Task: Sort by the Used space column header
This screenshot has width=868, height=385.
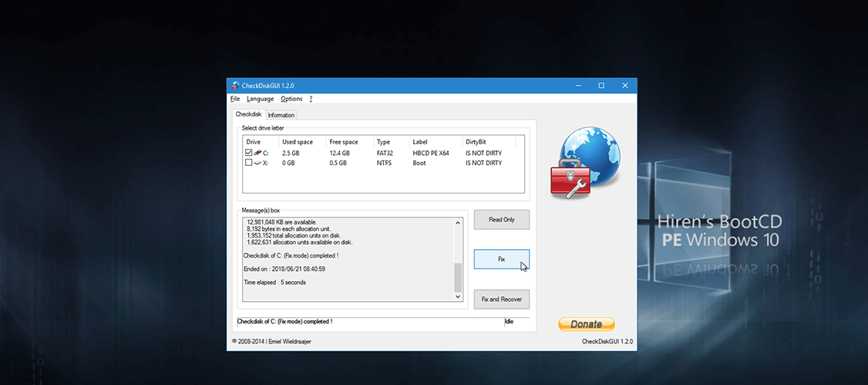Action: click(x=301, y=142)
